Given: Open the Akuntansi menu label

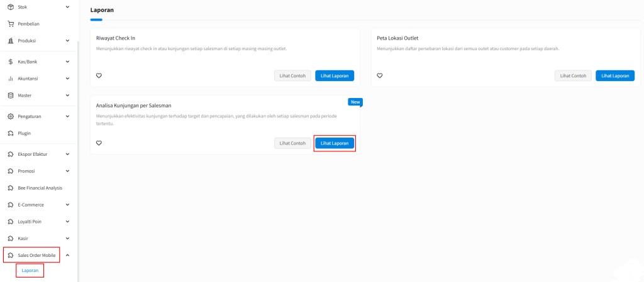Looking at the screenshot, I should 27,79.
